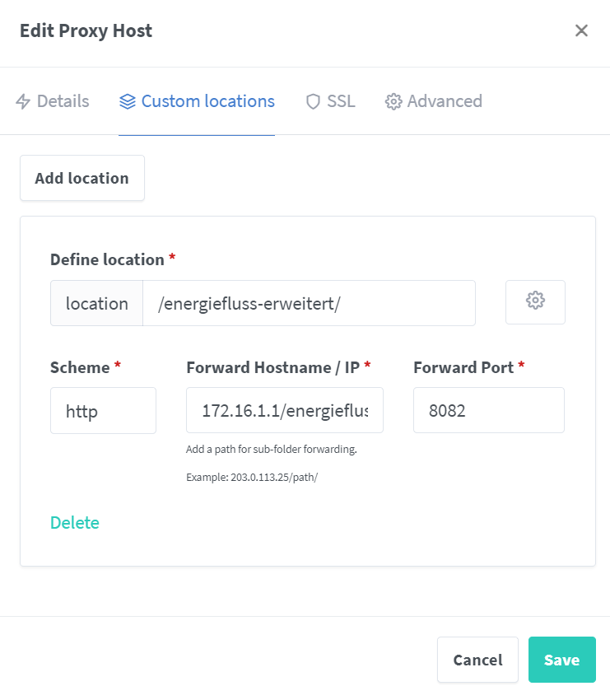Click the Add location button
The image size is (610, 700).
pos(82,178)
